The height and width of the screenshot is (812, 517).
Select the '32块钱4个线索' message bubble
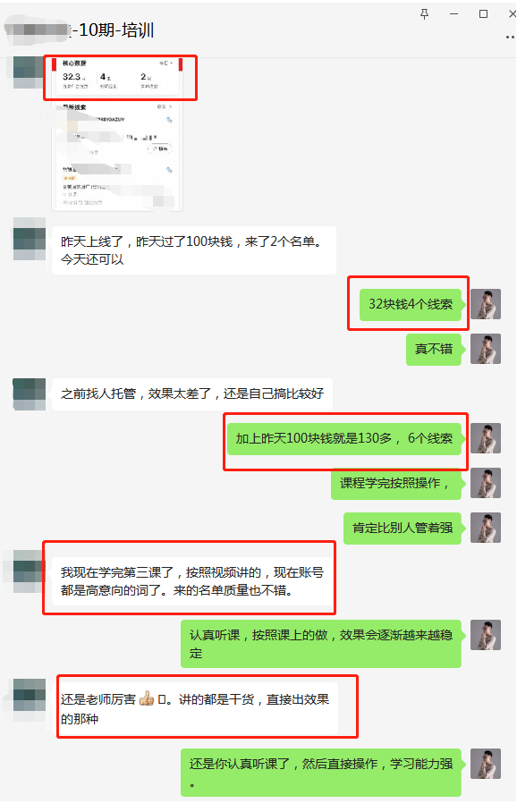pyautogui.click(x=411, y=304)
